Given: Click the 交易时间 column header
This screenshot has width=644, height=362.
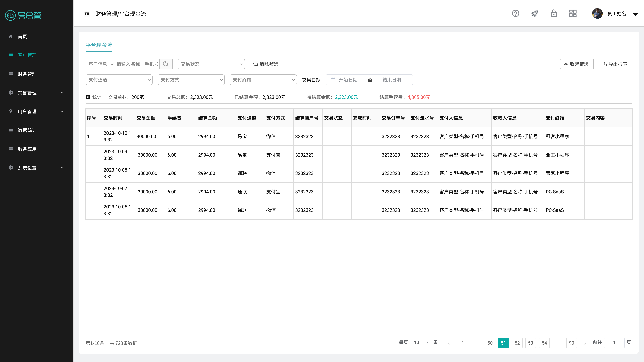Looking at the screenshot, I should [118, 118].
